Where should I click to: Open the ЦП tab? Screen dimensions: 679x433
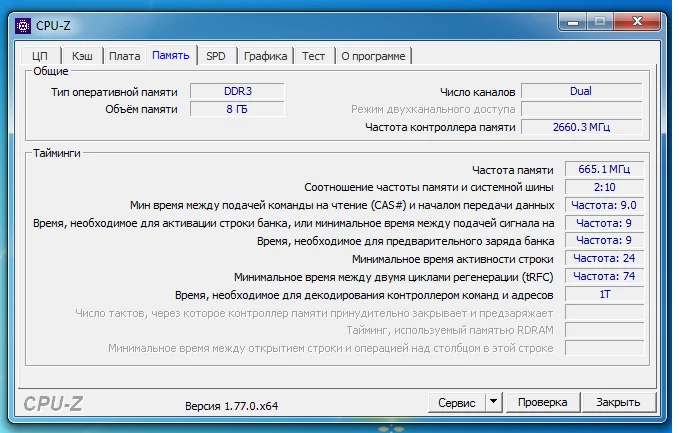(40, 56)
